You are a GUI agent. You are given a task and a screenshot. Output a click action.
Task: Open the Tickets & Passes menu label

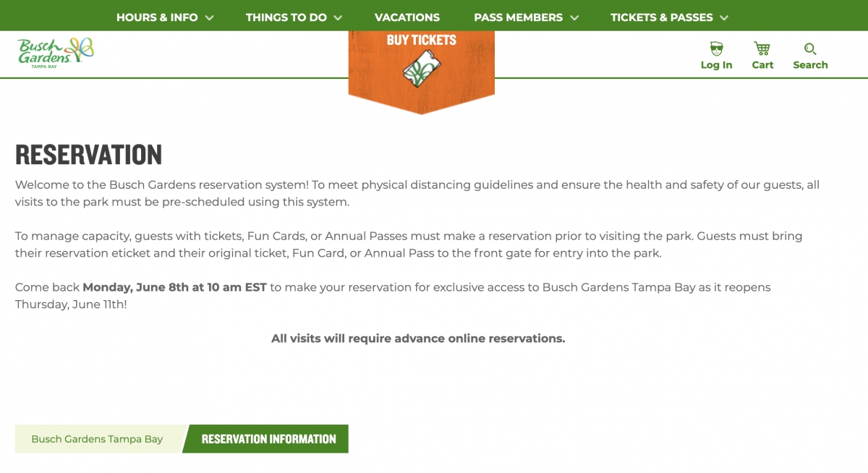(x=662, y=17)
